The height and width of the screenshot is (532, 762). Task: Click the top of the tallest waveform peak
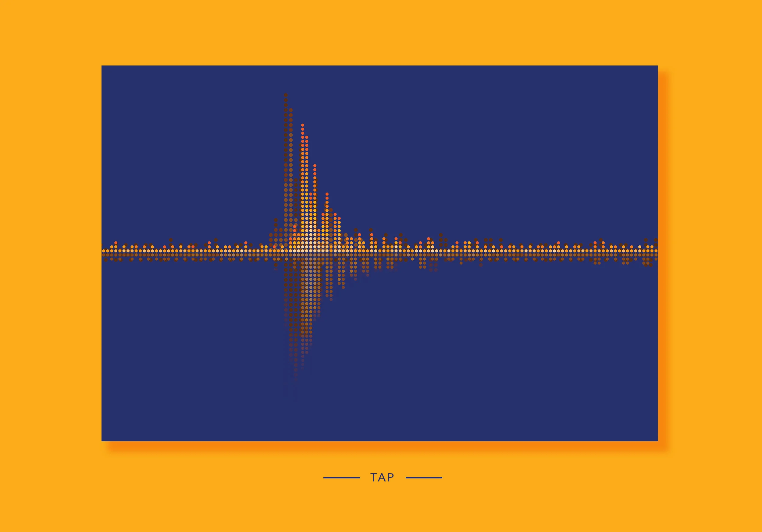click(x=286, y=95)
